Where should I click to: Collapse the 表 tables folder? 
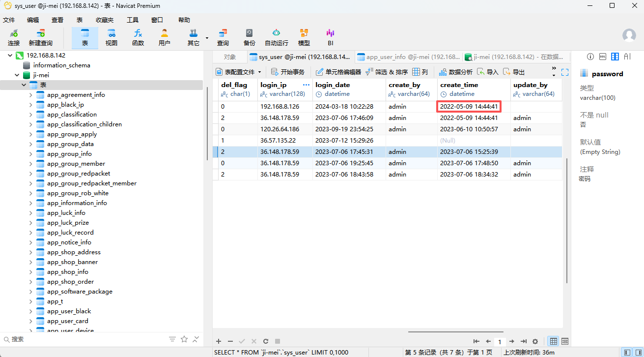click(24, 85)
